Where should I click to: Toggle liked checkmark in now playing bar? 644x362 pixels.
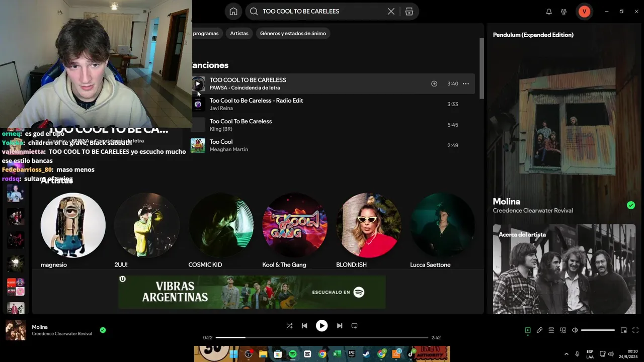coord(103,330)
